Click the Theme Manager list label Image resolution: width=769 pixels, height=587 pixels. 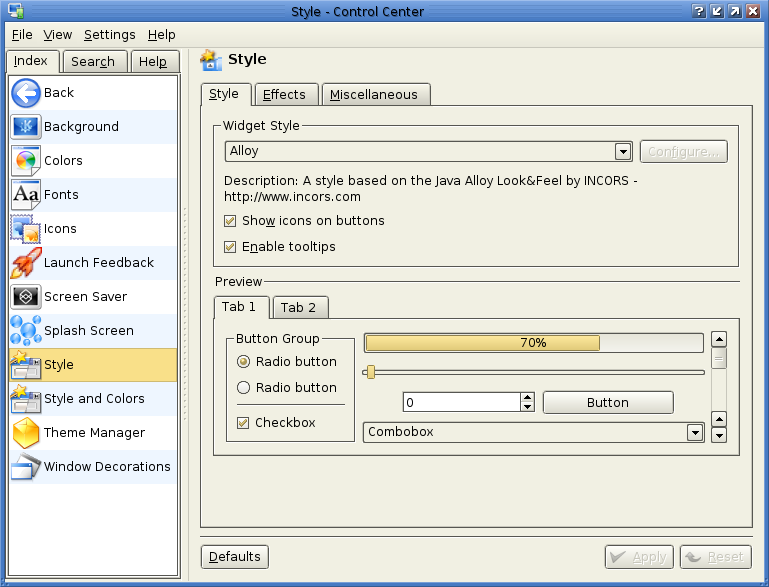[x=95, y=433]
